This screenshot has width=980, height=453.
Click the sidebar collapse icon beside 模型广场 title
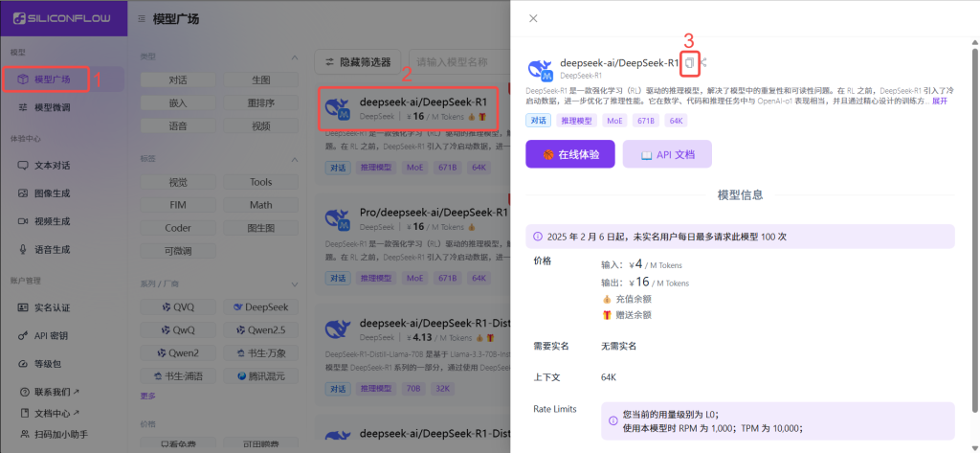[143, 19]
